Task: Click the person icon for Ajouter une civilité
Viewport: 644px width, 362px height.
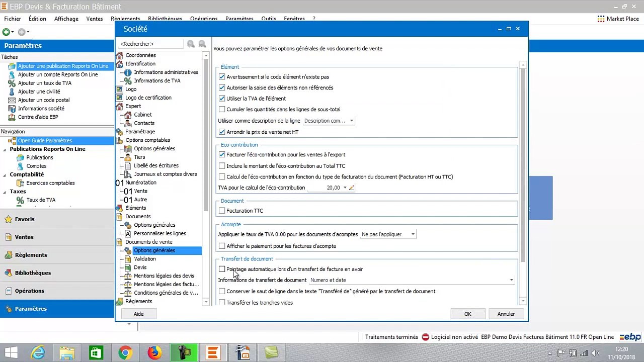Action: [12, 92]
